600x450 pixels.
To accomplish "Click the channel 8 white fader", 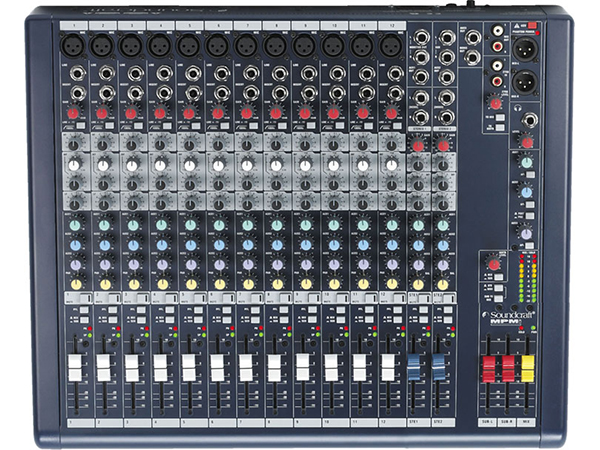I will coord(275,366).
